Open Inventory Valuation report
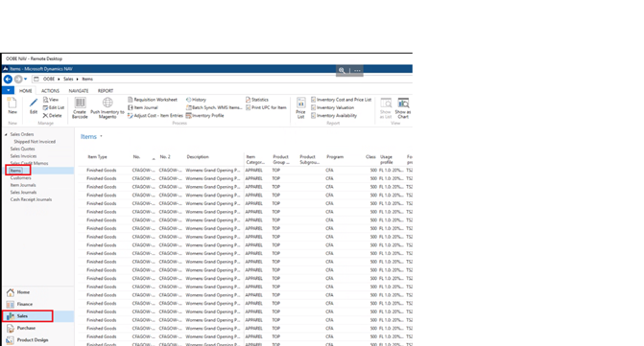 (x=332, y=107)
